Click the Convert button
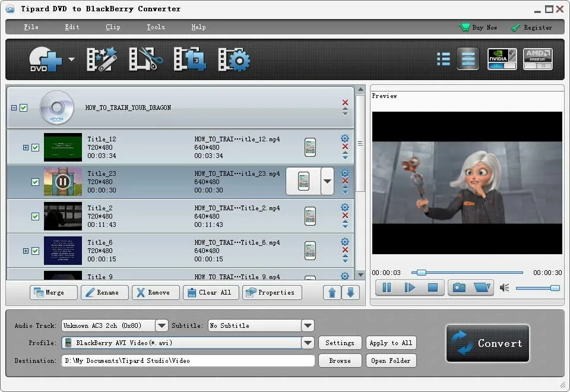This screenshot has width=570, height=392. (x=487, y=343)
